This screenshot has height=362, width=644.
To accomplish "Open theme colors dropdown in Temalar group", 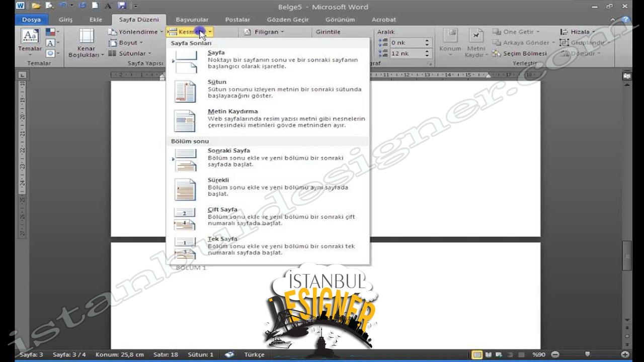I will 52,32.
